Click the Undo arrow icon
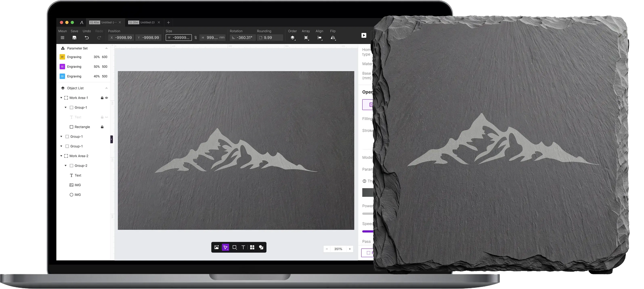This screenshot has height=289, width=644. pyautogui.click(x=87, y=38)
